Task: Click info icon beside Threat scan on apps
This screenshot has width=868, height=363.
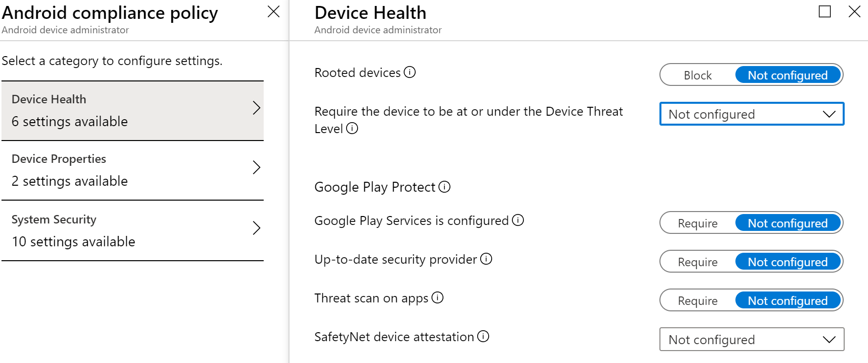Action: pos(437,297)
